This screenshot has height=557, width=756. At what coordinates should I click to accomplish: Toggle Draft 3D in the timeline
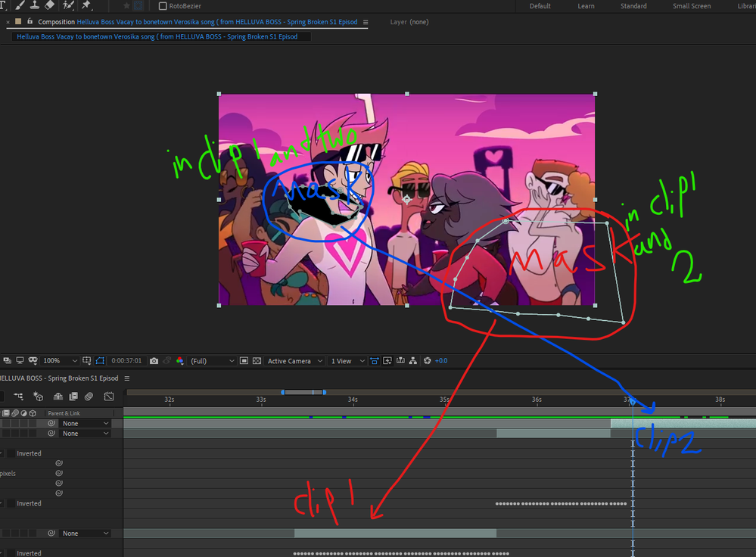point(38,397)
